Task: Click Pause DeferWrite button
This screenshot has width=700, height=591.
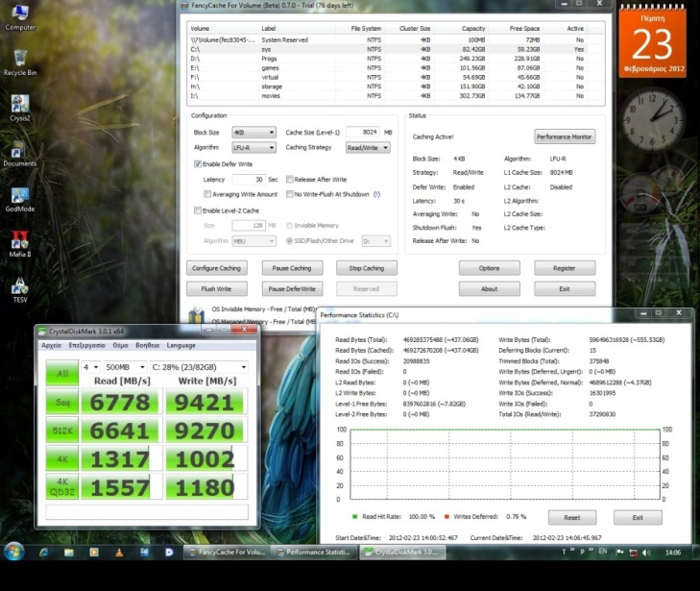Action: (292, 288)
